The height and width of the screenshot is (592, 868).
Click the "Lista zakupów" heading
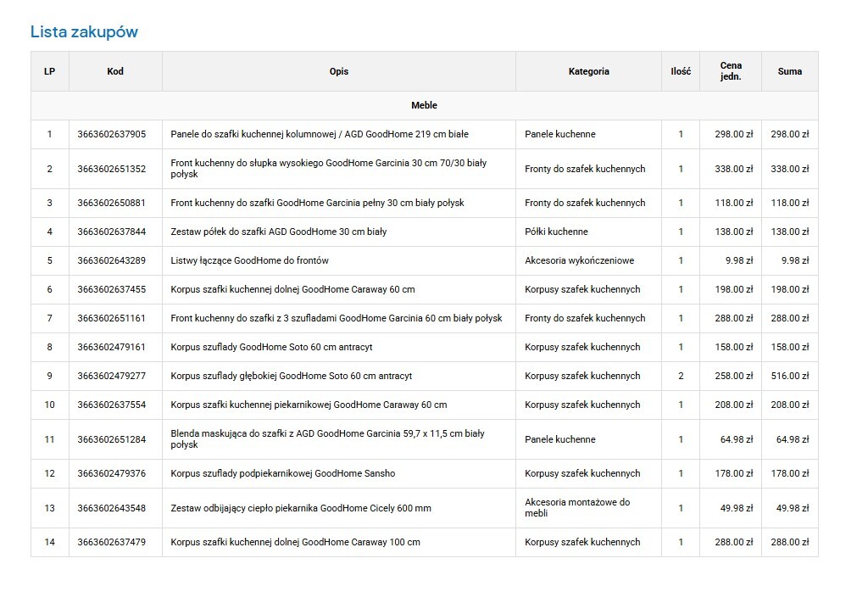pos(84,32)
